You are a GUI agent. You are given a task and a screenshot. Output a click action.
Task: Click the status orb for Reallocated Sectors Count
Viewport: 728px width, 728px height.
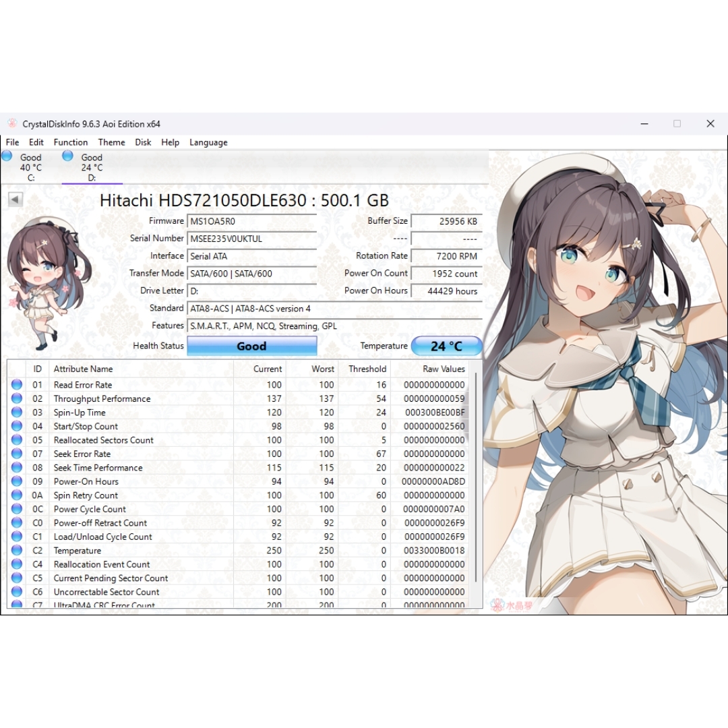17,439
